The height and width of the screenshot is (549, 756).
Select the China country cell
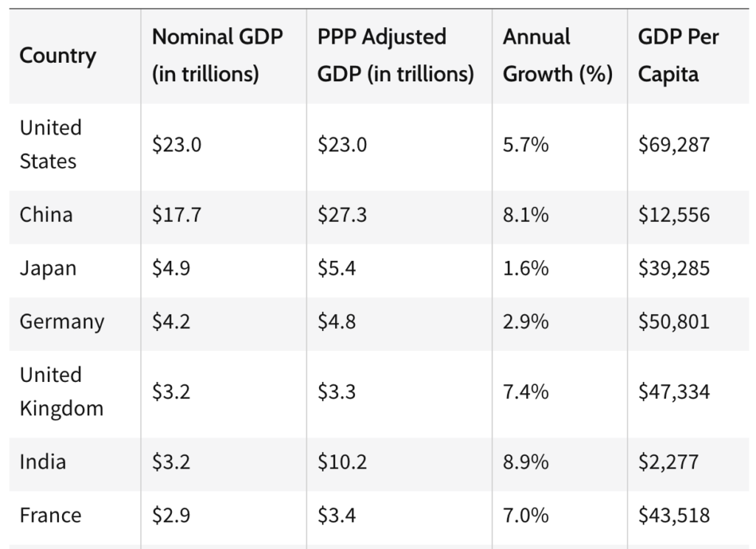click(46, 215)
